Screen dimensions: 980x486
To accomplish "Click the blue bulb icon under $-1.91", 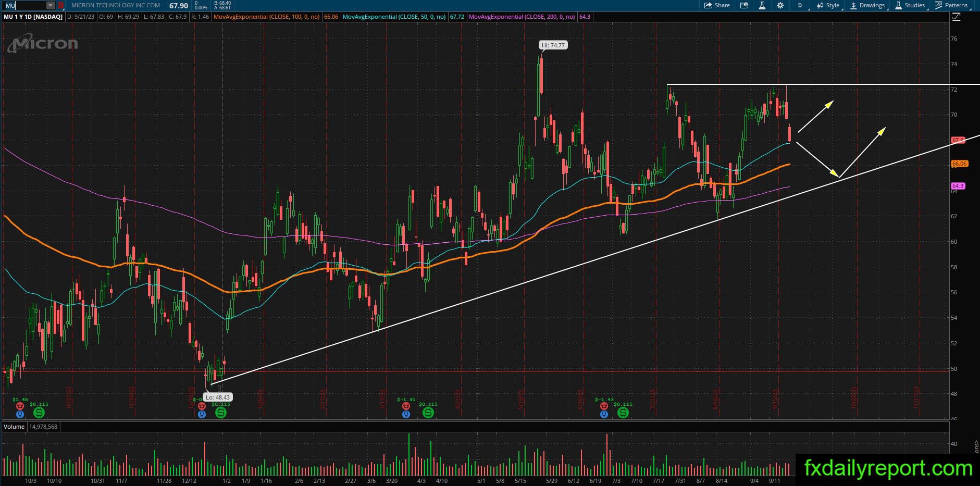I will pos(406,414).
